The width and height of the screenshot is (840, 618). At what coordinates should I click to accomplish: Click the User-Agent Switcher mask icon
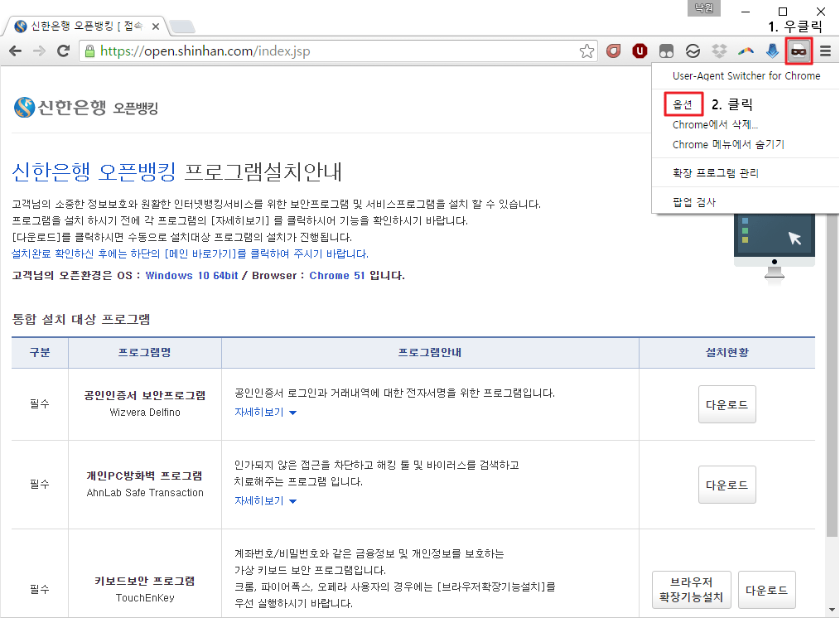coord(798,51)
